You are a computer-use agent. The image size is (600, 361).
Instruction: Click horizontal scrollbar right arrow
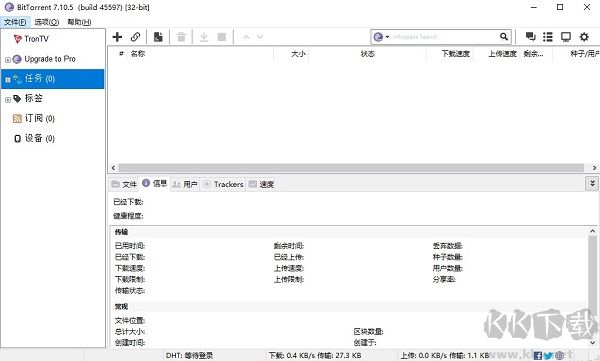point(594,168)
